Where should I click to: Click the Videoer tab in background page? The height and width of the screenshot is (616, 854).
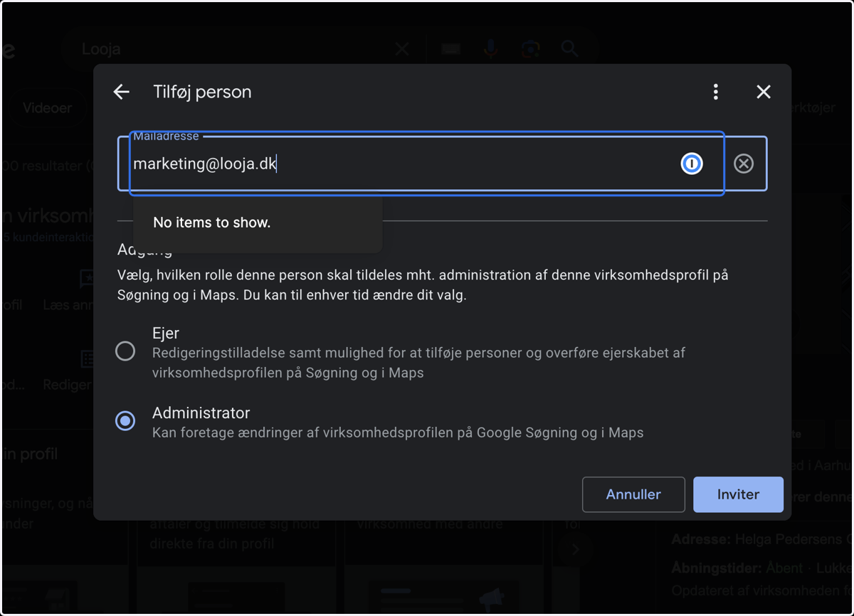point(47,108)
